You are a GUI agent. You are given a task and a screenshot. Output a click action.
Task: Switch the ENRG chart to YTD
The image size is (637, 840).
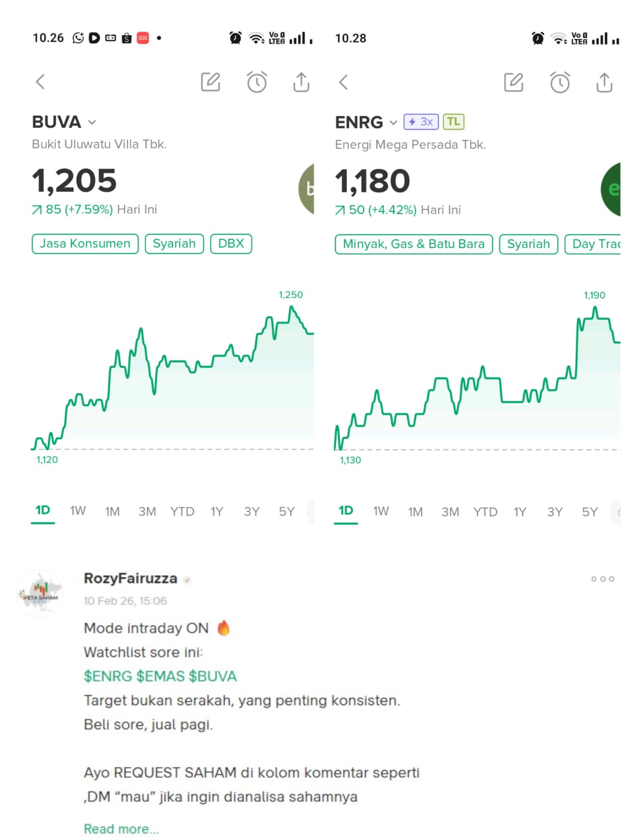(x=485, y=512)
